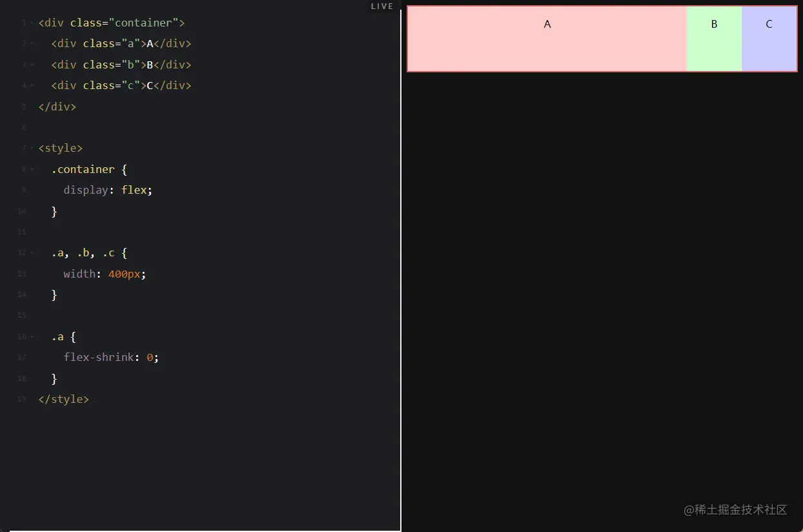Click the pink A box in preview

(x=547, y=39)
